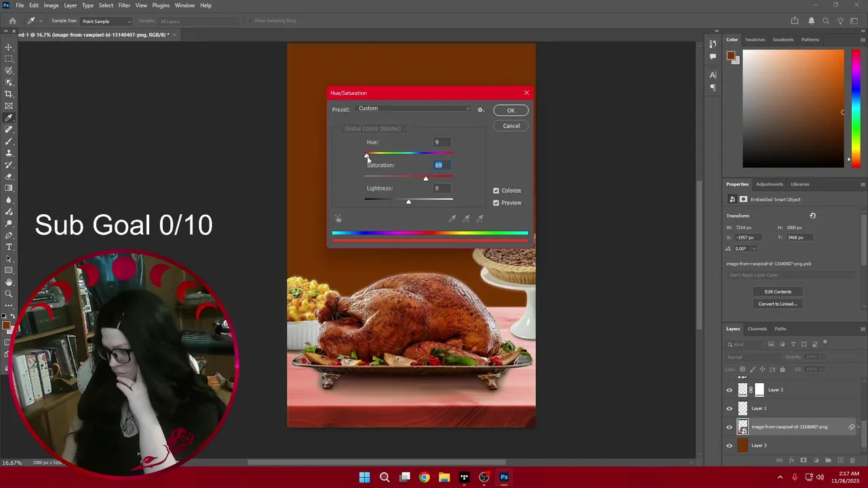Screen dimensions: 868x488
Task: Open the notifications bell icon
Action: point(812,21)
